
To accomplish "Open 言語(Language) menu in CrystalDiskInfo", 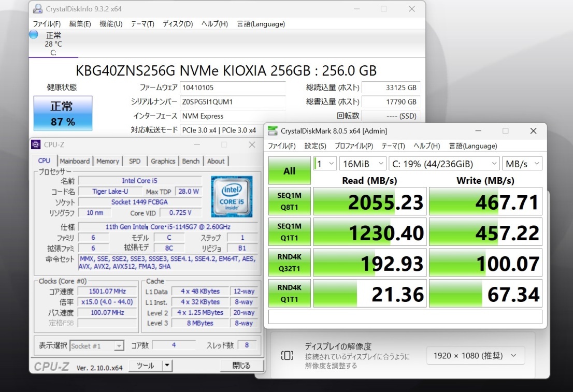I will [x=261, y=24].
